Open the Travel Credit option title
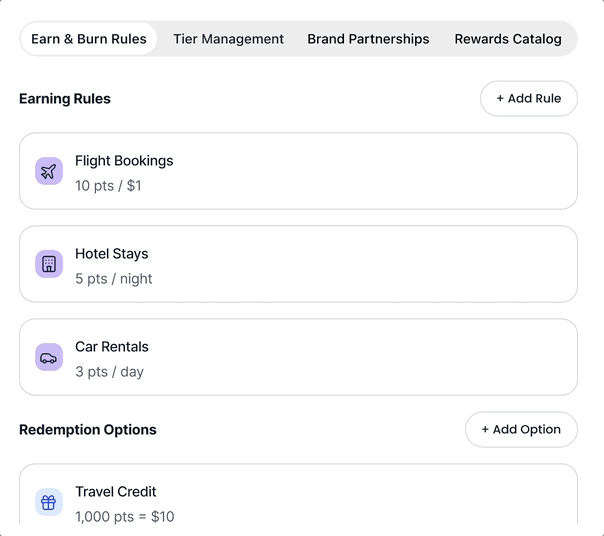 click(115, 492)
